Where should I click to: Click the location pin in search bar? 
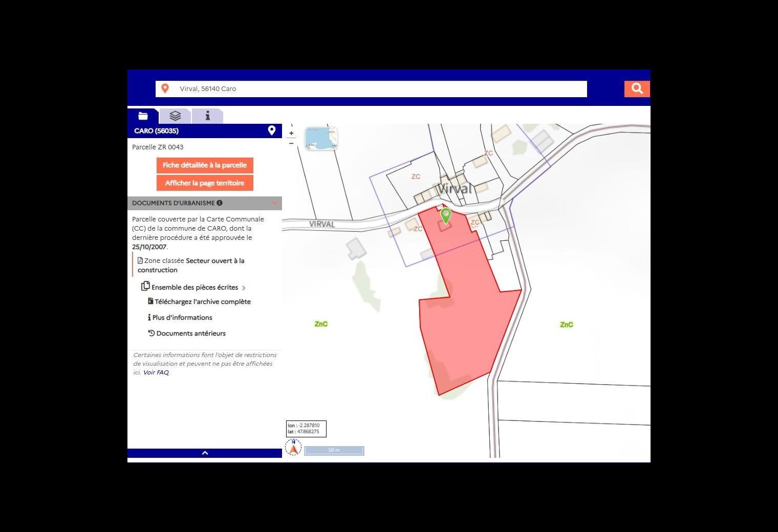point(165,88)
